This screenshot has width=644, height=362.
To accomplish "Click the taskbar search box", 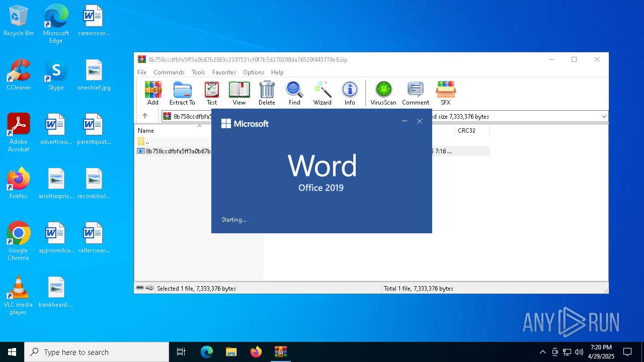I will (x=97, y=352).
